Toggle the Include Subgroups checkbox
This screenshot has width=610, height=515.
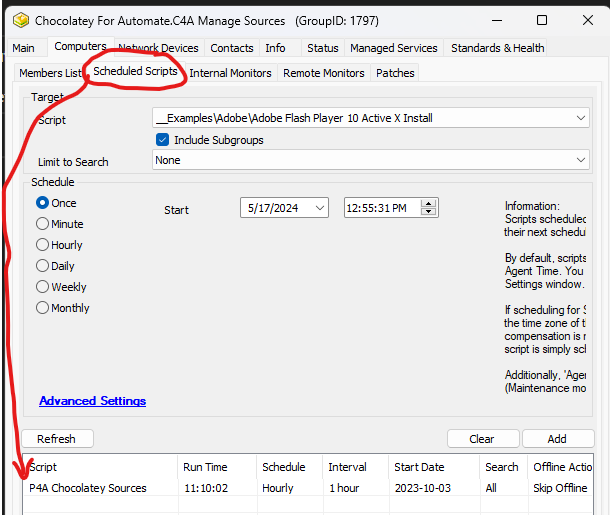point(163,140)
